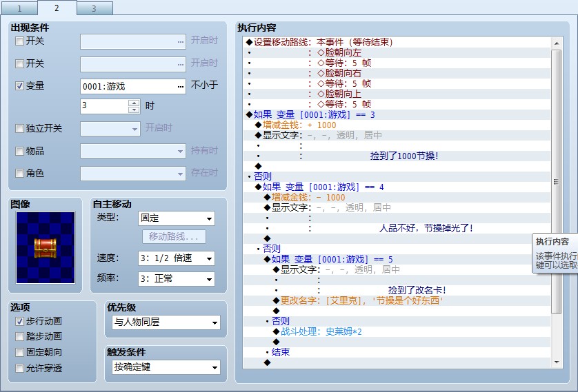
Task: Select the 更改名字: [艾里克] command
Action: click(x=397, y=301)
